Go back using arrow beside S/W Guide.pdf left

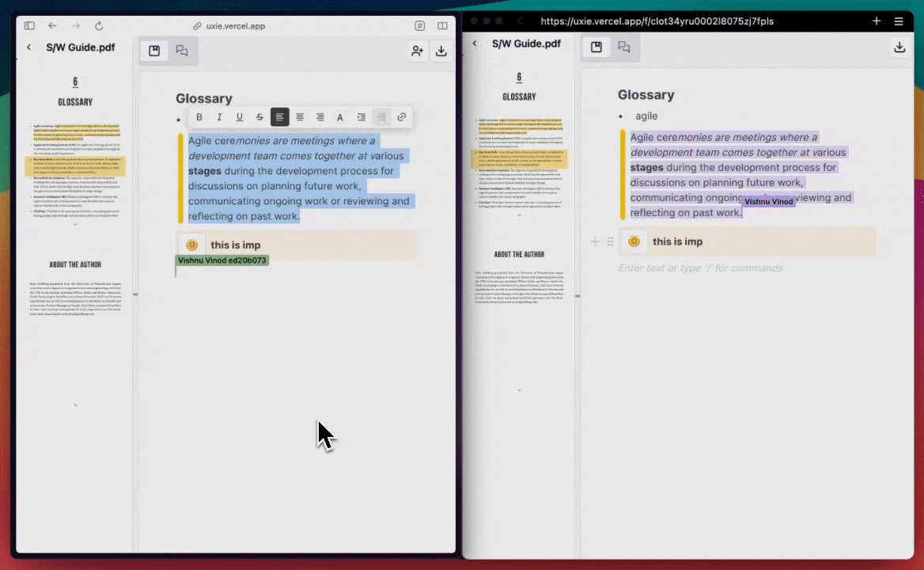click(x=28, y=47)
